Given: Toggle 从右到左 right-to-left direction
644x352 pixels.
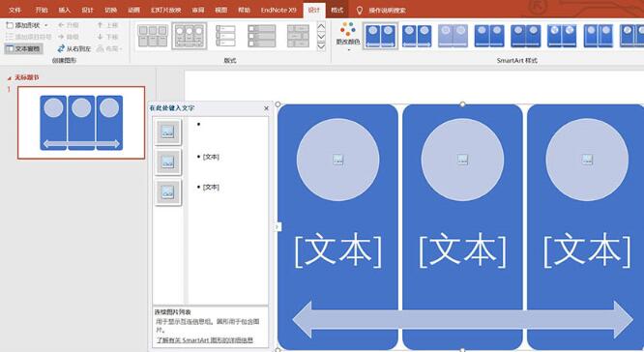Looking at the screenshot, I should coord(73,48).
